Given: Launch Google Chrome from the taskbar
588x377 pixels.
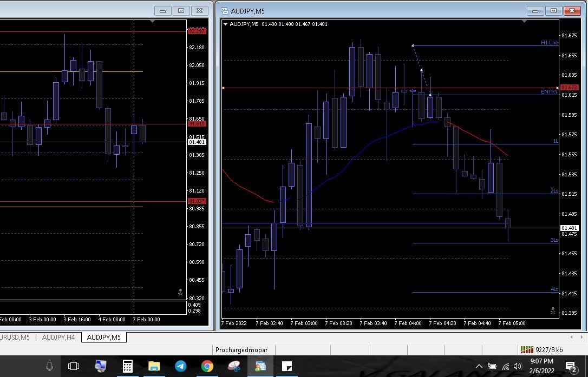Looking at the screenshot, I should click(x=207, y=366).
